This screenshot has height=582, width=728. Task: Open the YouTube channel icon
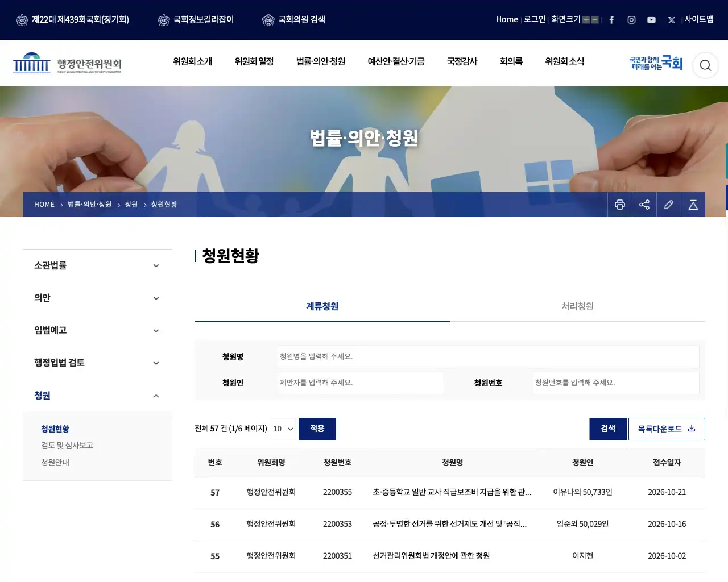[651, 20]
